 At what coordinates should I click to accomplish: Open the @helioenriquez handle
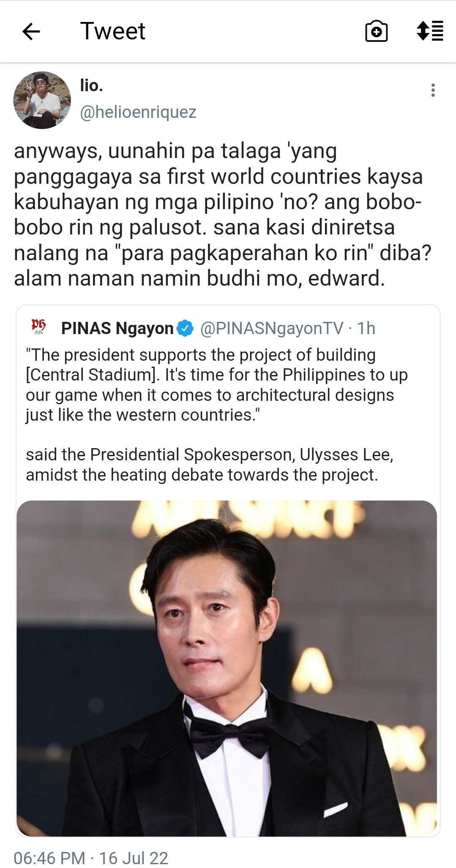(138, 112)
